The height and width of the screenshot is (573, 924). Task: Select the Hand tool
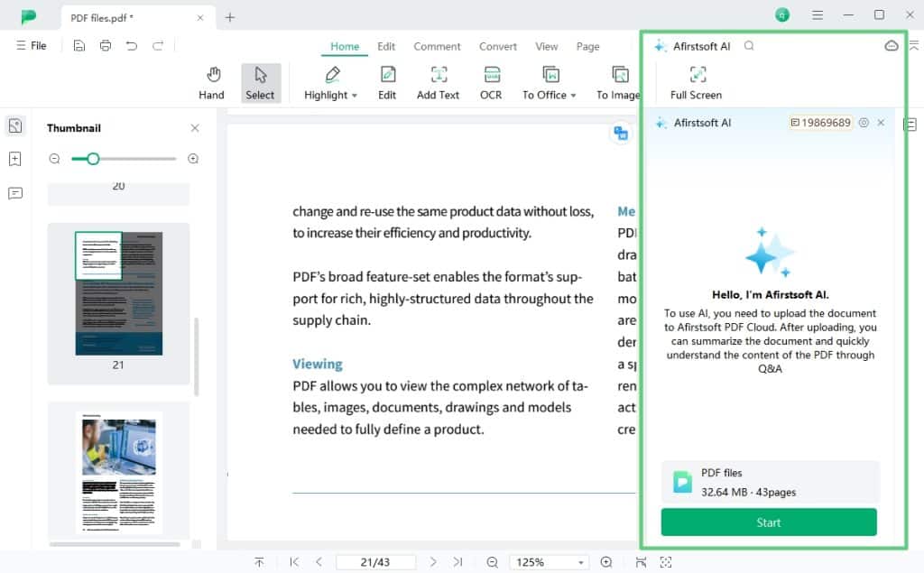point(212,81)
